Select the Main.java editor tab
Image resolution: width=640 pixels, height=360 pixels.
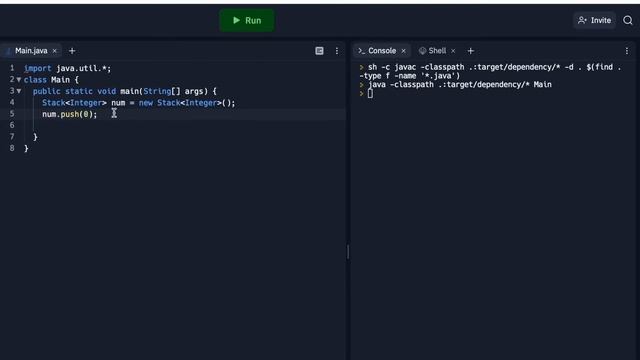[31, 51]
